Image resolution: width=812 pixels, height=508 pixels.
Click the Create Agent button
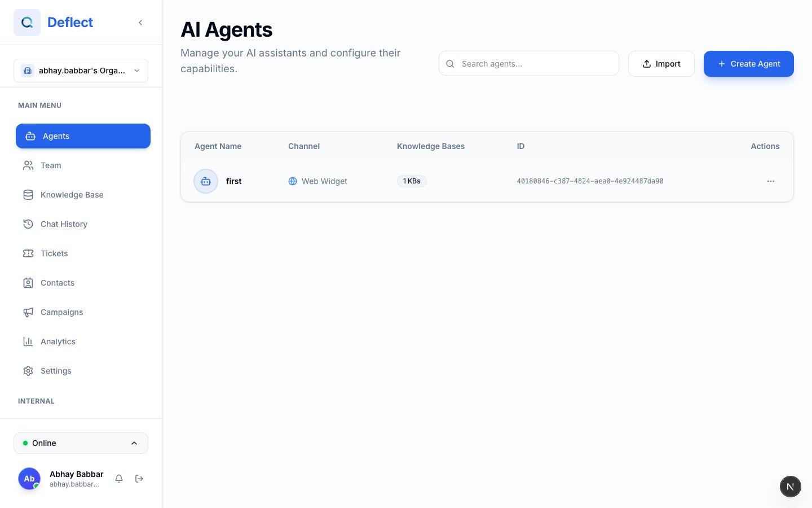click(749, 64)
